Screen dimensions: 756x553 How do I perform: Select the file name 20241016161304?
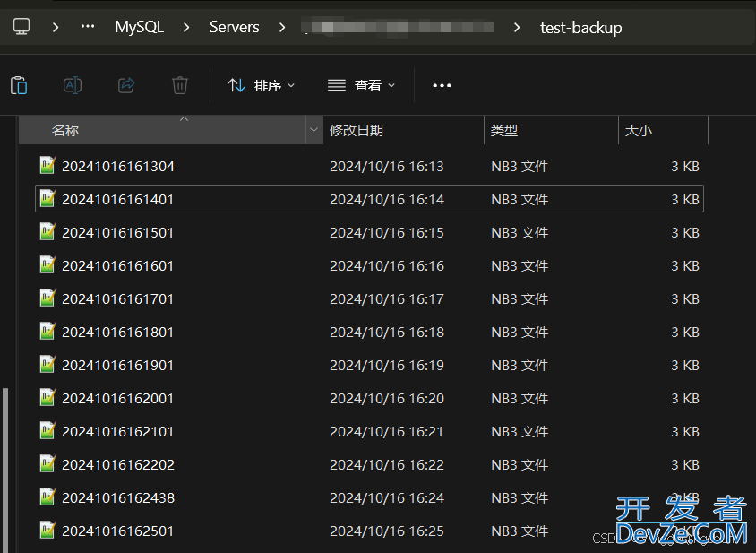click(118, 167)
